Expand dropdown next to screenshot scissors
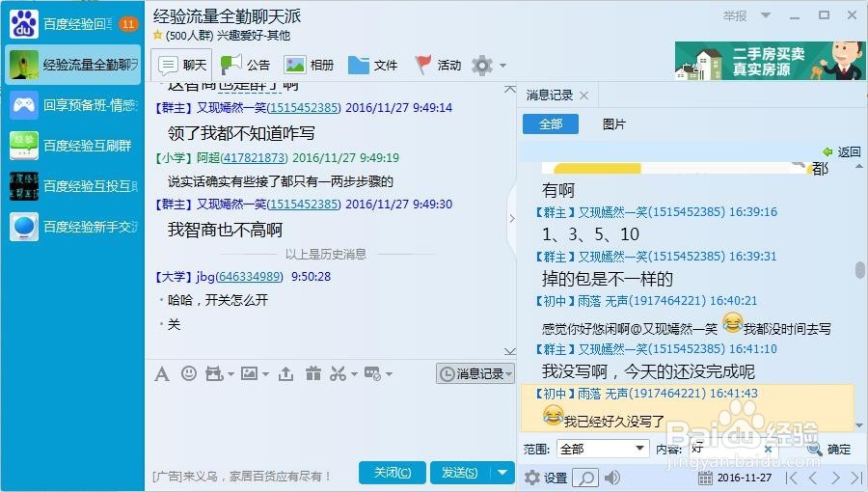The width and height of the screenshot is (868, 492). (x=354, y=374)
